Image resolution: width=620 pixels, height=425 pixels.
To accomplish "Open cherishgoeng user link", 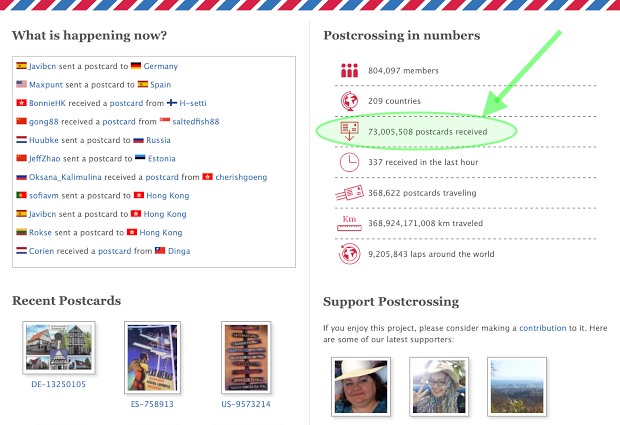I will coord(241,177).
